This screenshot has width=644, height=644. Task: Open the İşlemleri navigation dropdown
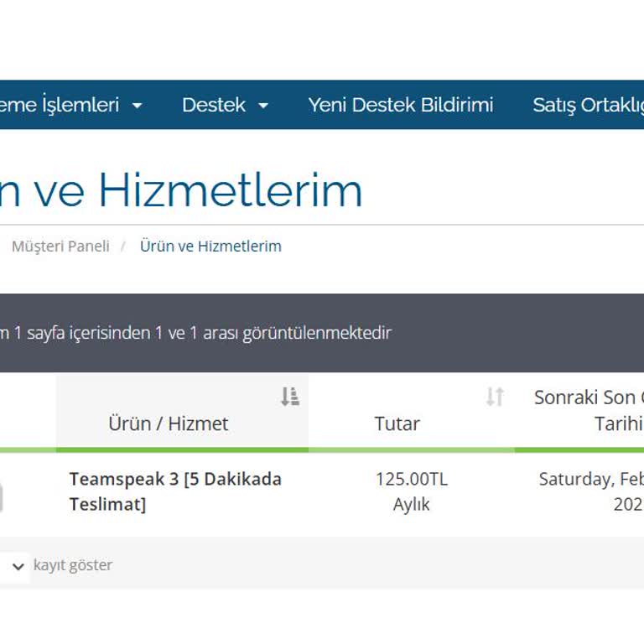[x=71, y=105]
